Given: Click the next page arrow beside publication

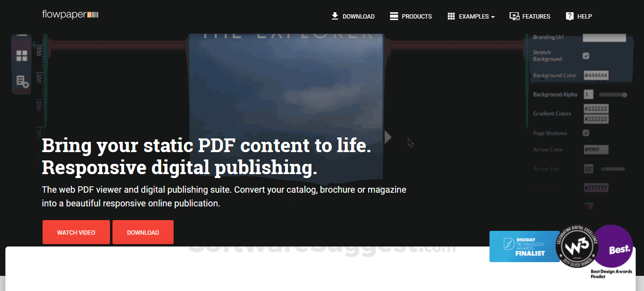Looking at the screenshot, I should 388,137.
